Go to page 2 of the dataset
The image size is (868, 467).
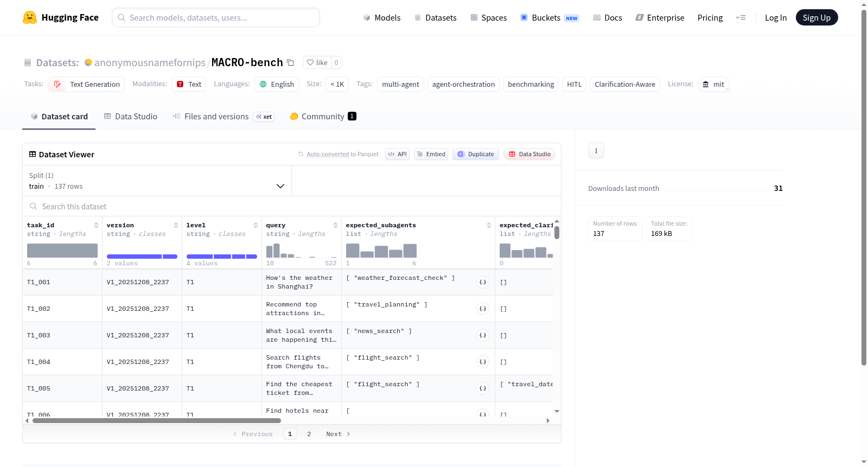(309, 434)
